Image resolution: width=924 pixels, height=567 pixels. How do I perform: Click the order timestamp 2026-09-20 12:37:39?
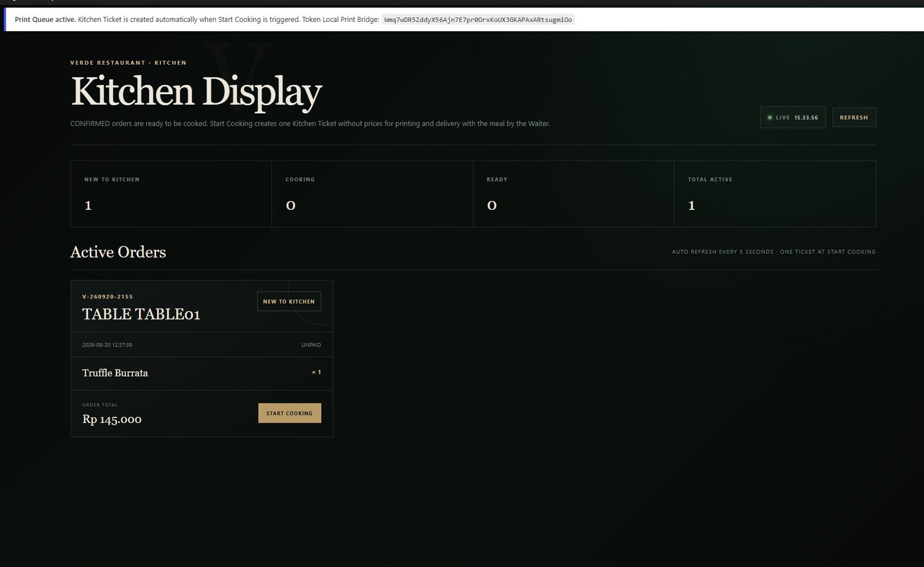[107, 345]
